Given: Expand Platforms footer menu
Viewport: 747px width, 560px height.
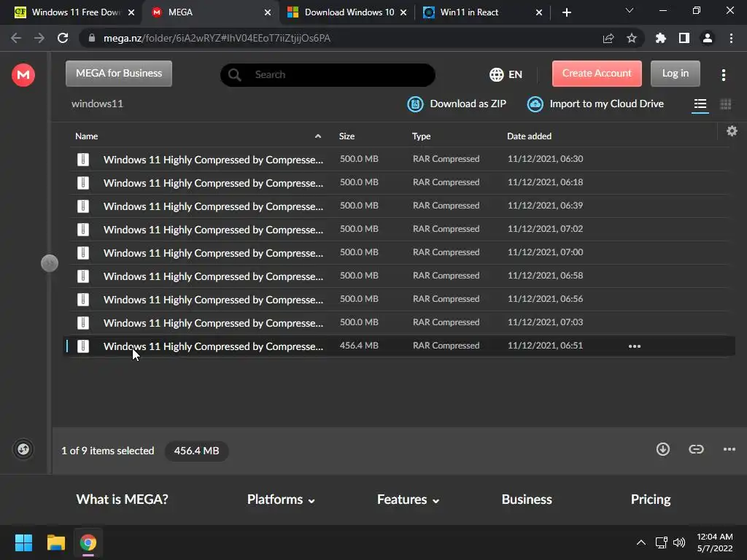Looking at the screenshot, I should [x=281, y=499].
